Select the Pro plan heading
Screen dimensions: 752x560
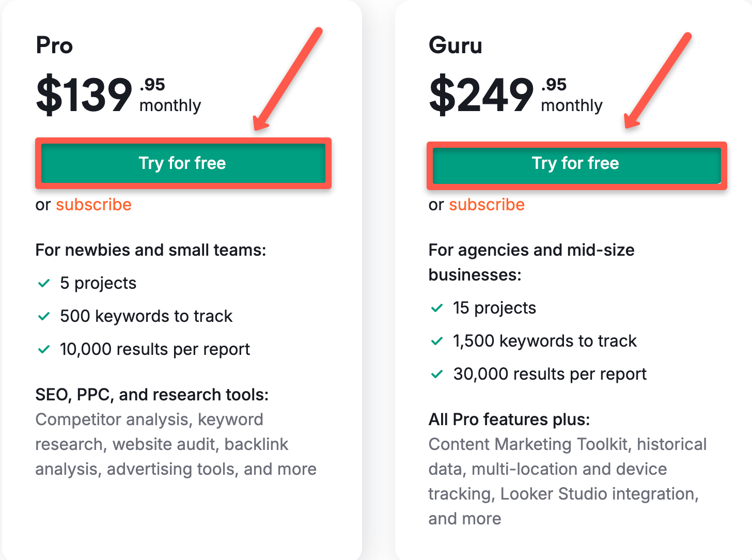click(54, 45)
